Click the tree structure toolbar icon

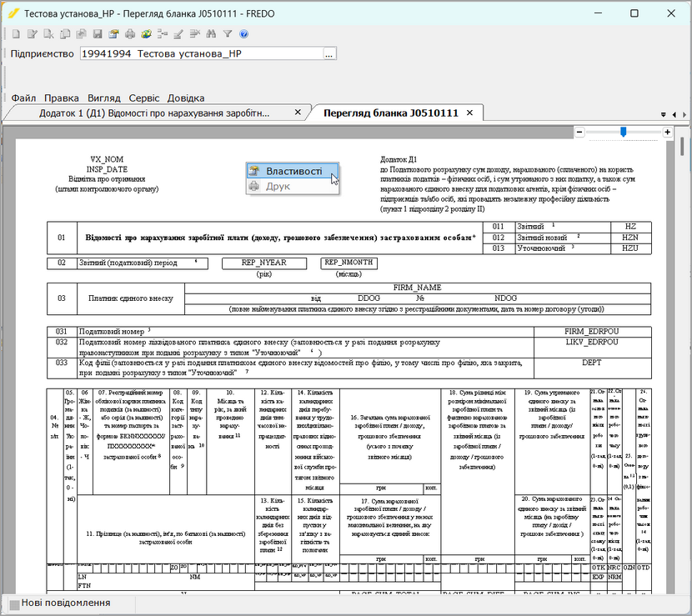(163, 34)
